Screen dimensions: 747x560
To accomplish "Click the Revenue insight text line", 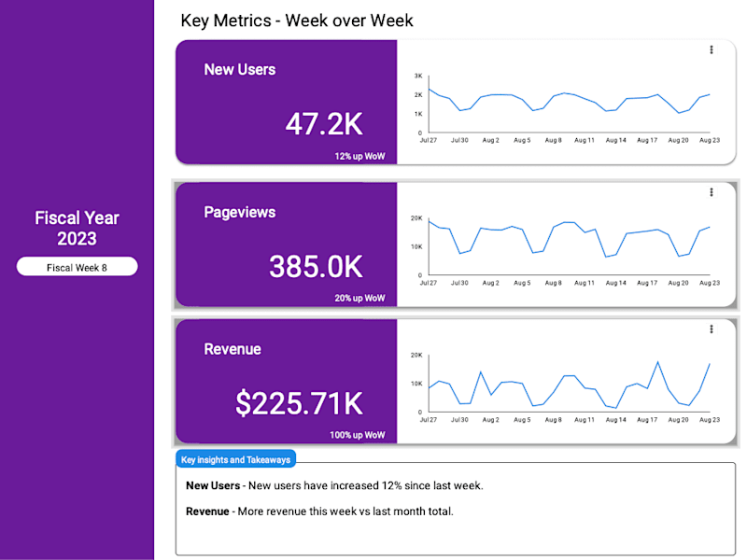I will (x=319, y=511).
